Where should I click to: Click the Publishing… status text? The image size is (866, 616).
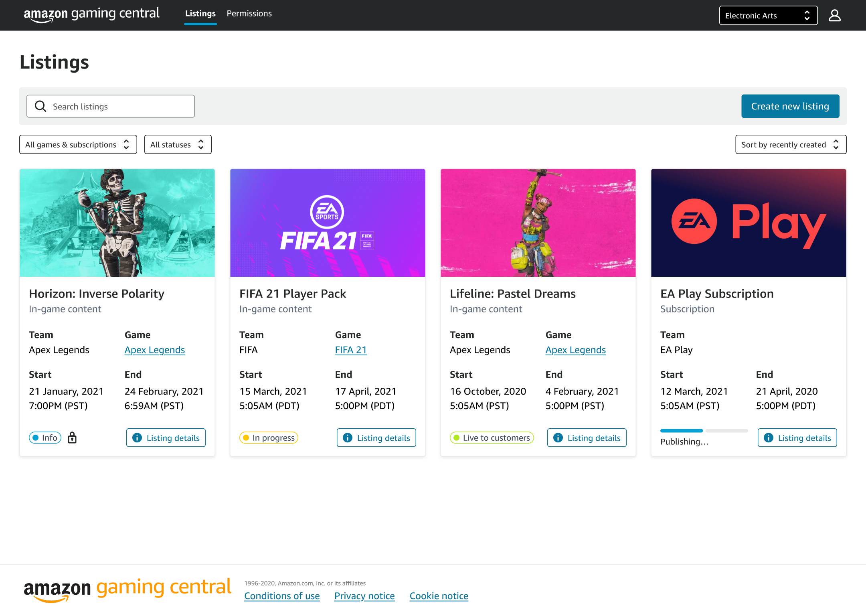[x=684, y=442]
